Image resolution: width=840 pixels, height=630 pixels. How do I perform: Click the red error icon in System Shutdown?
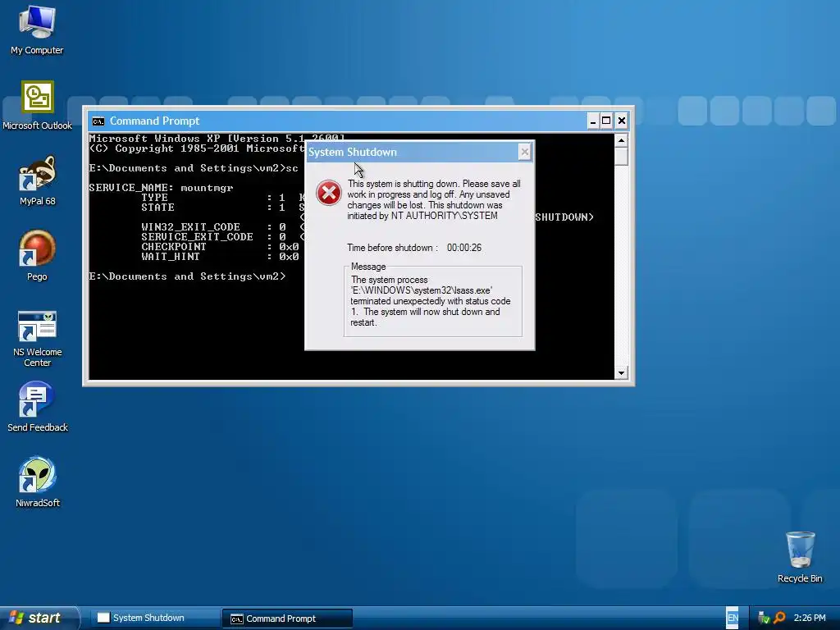(x=328, y=193)
